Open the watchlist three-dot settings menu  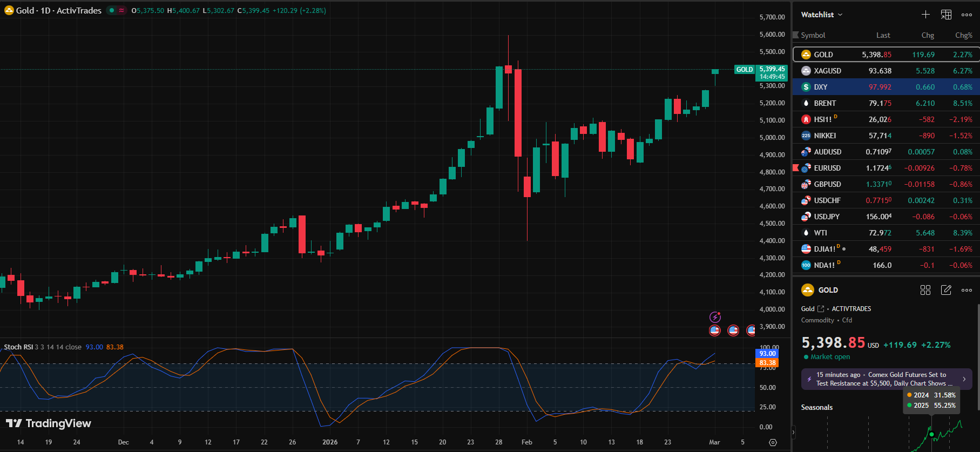click(967, 15)
